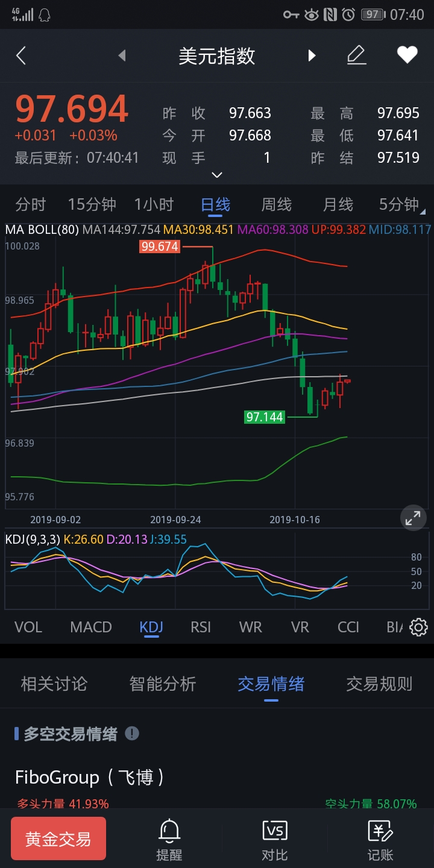The width and height of the screenshot is (434, 868).
Task: Open more timeframes after 5分钟
Action: (x=423, y=212)
